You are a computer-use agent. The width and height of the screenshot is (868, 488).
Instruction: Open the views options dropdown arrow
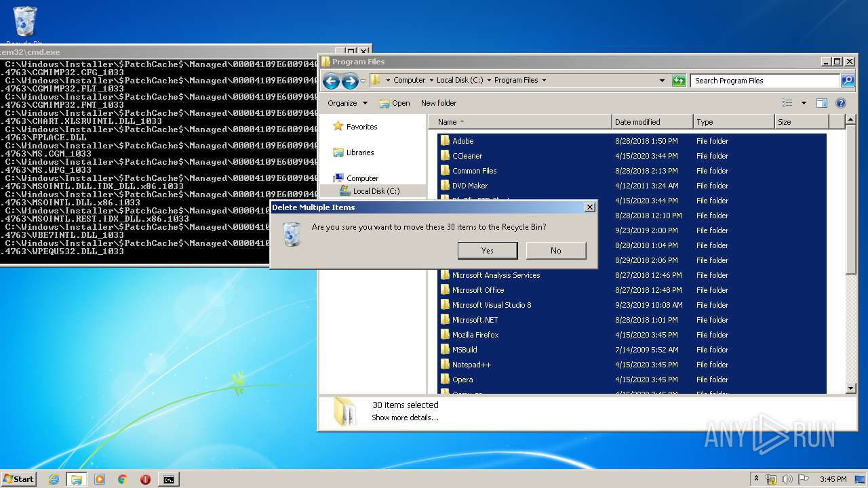tap(804, 103)
